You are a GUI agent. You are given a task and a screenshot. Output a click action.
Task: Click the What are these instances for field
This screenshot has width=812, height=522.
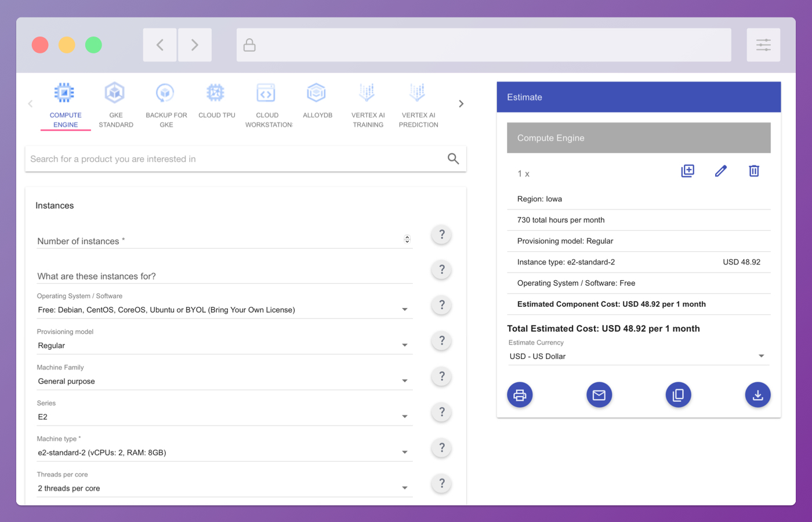(x=224, y=276)
